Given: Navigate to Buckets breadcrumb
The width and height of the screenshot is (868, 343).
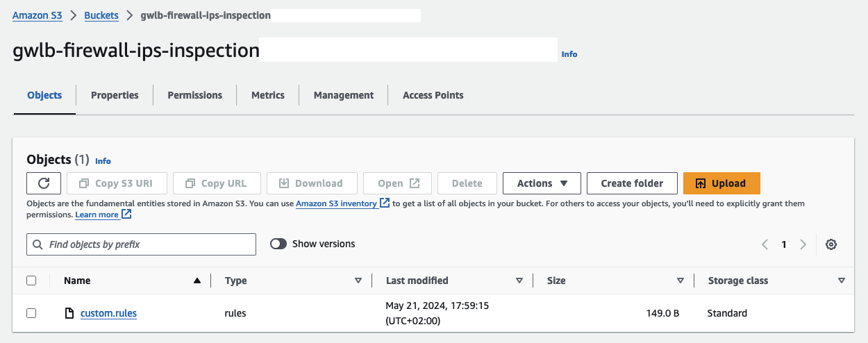Looking at the screenshot, I should click(x=101, y=15).
